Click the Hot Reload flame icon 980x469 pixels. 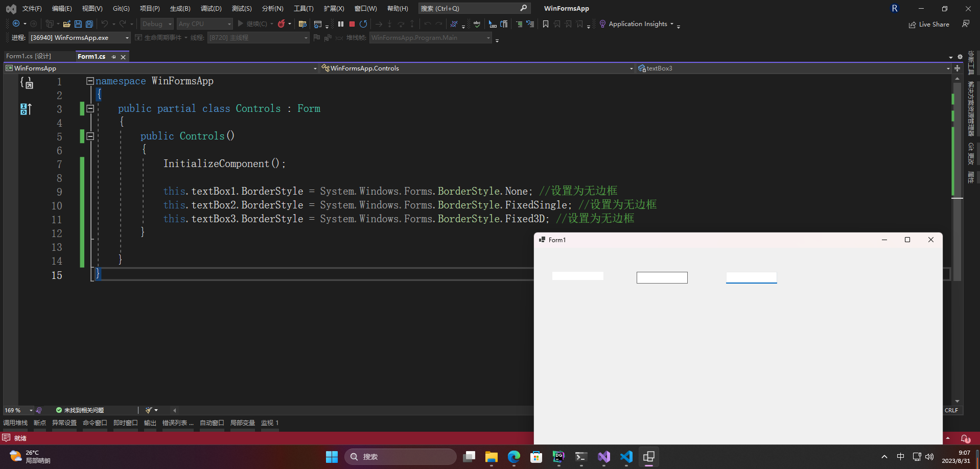[x=282, y=24]
